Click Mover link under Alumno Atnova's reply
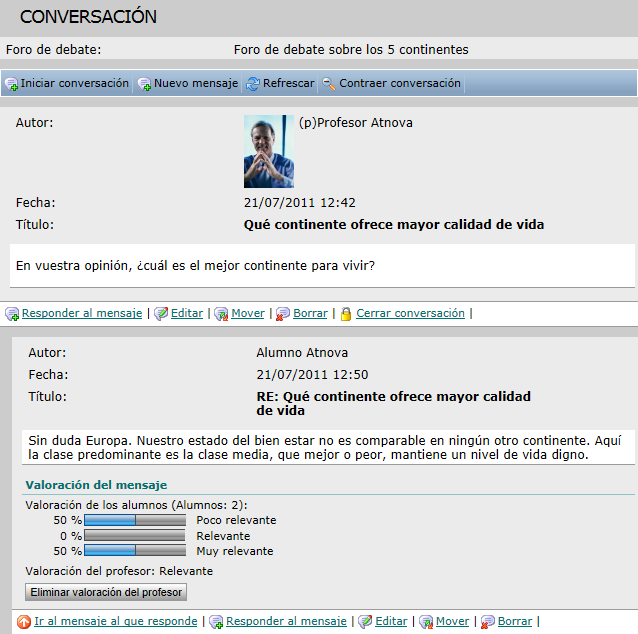638x634 pixels. tap(452, 621)
